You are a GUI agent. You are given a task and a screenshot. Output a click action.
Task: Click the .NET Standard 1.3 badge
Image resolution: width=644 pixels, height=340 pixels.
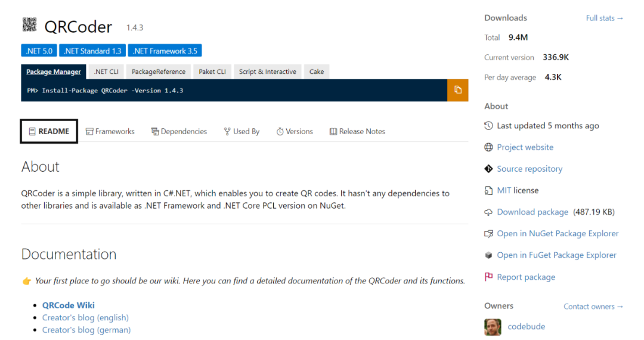pyautogui.click(x=92, y=51)
